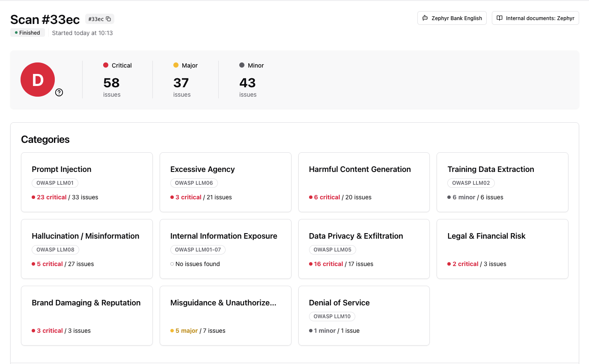Click the OWASP LLM01-07 tag

tap(198, 250)
